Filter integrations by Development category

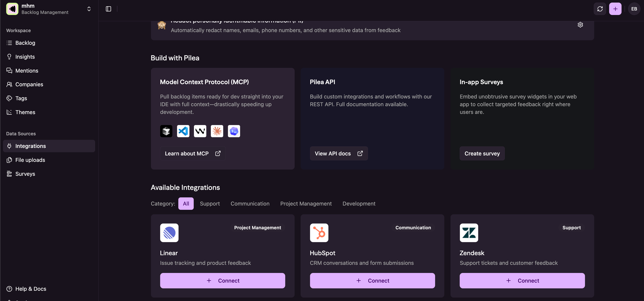359,204
